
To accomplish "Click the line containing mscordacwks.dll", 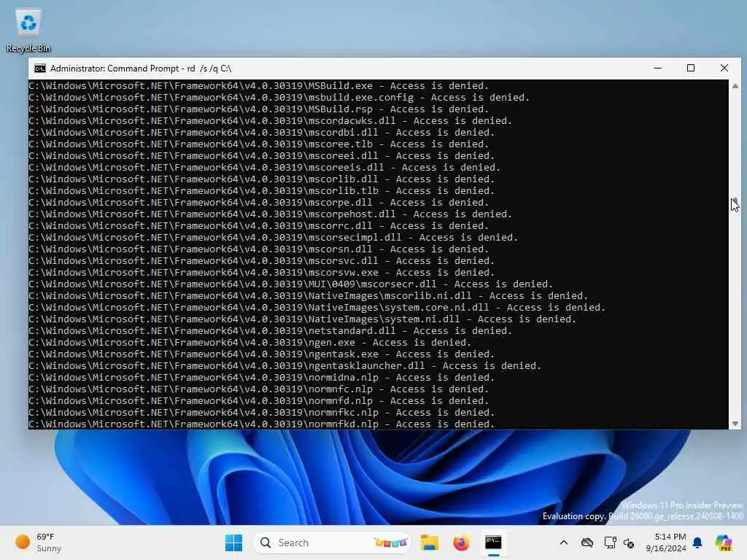I will pyautogui.click(x=271, y=121).
